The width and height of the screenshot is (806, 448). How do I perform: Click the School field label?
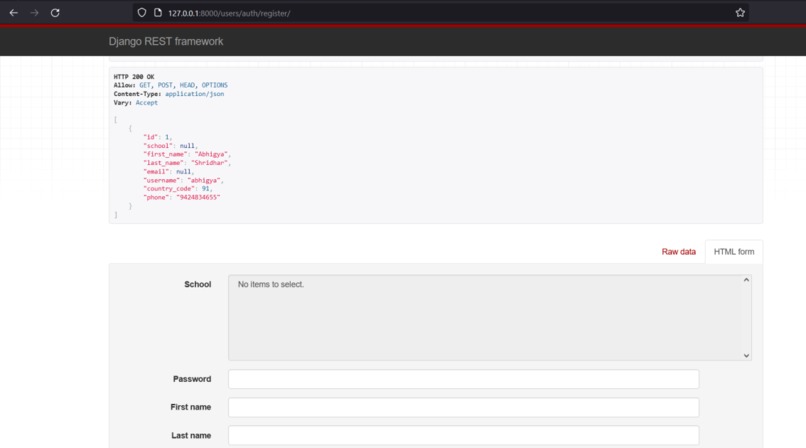pos(197,284)
